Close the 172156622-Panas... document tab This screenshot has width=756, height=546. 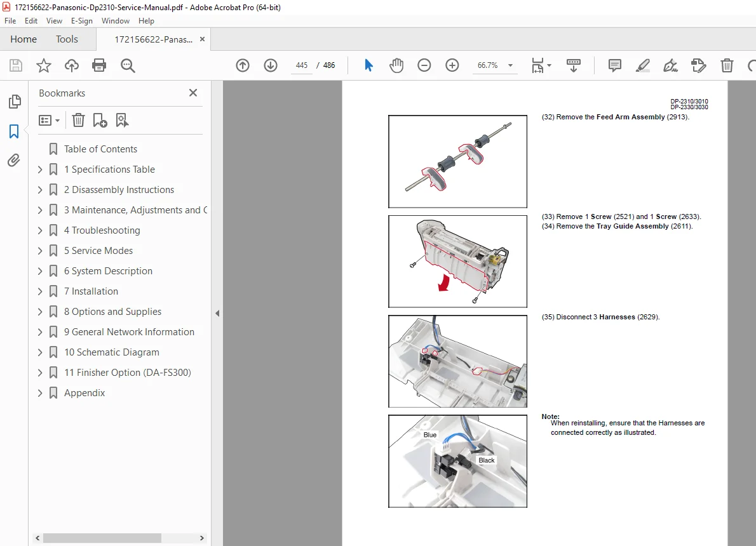coord(203,39)
